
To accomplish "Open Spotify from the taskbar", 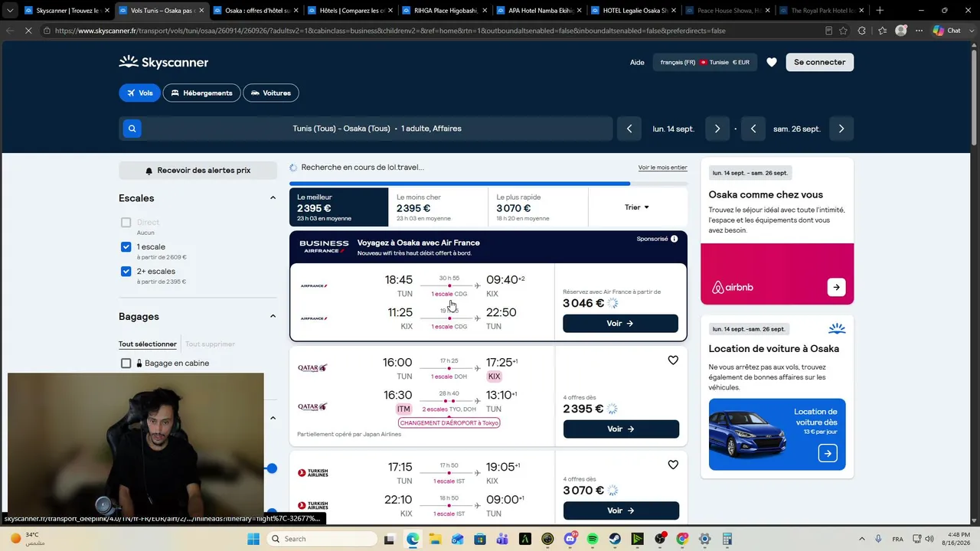I will pos(593,539).
